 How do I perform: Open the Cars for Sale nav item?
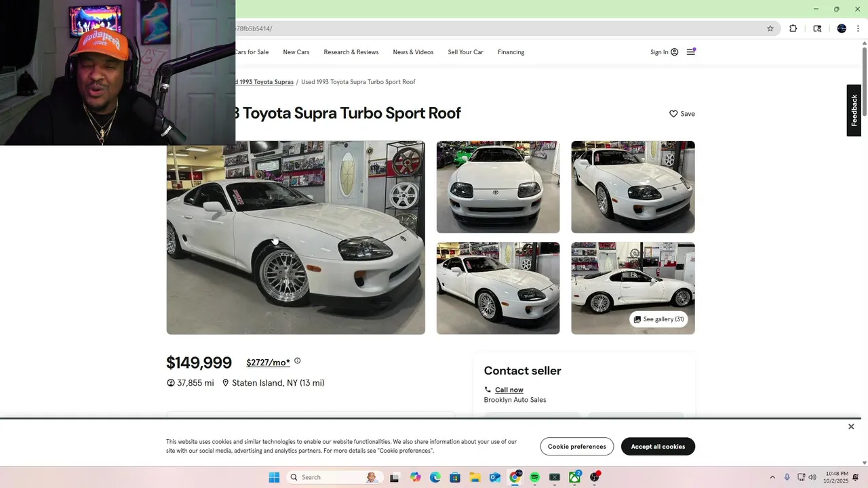pos(252,52)
